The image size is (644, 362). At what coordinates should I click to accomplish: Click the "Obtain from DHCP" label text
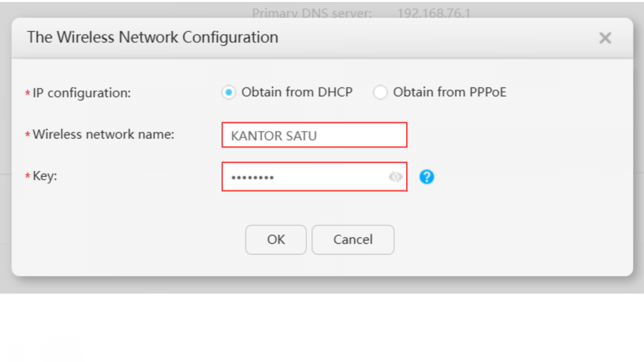pyautogui.click(x=297, y=92)
